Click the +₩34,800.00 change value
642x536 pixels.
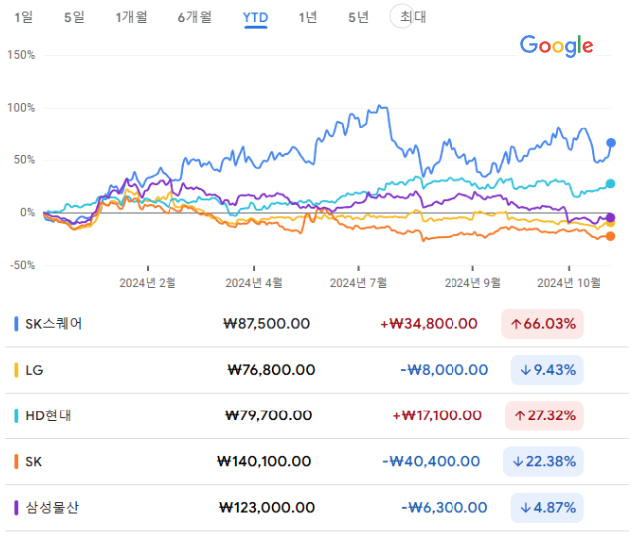(x=429, y=324)
